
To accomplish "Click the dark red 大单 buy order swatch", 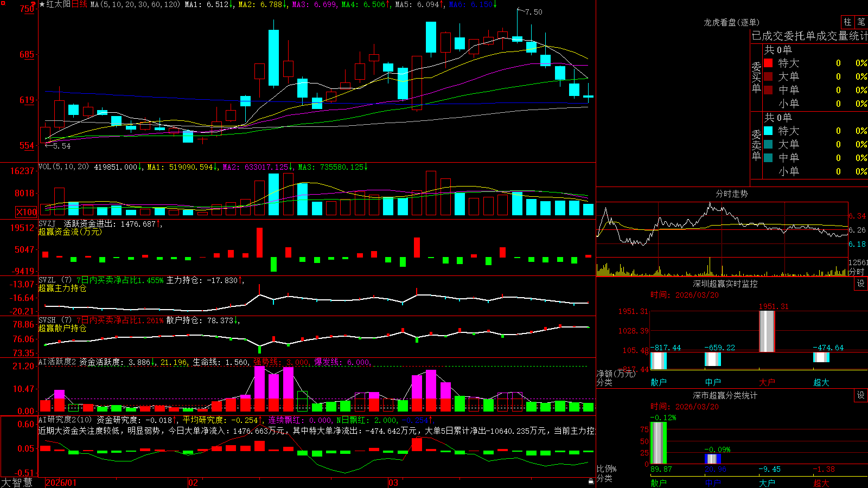I will pos(768,76).
